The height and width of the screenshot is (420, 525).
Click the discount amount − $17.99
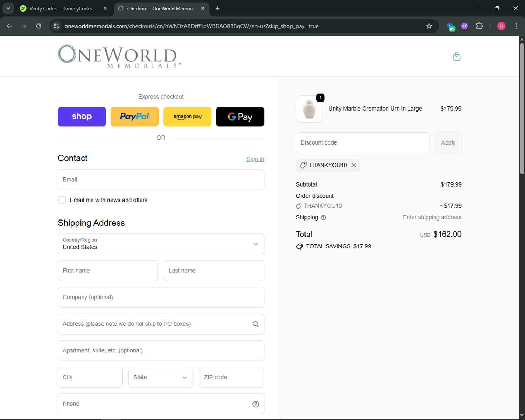(450, 206)
